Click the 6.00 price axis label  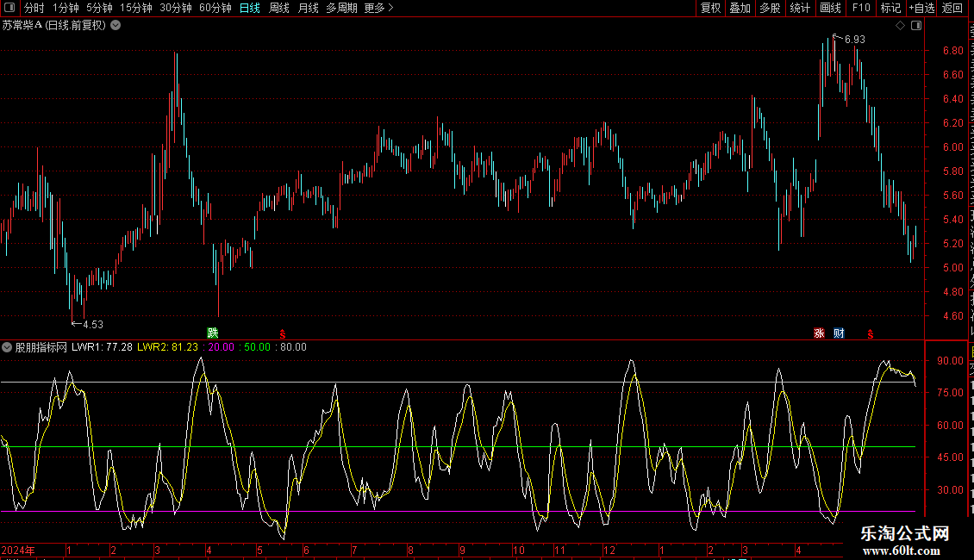952,147
